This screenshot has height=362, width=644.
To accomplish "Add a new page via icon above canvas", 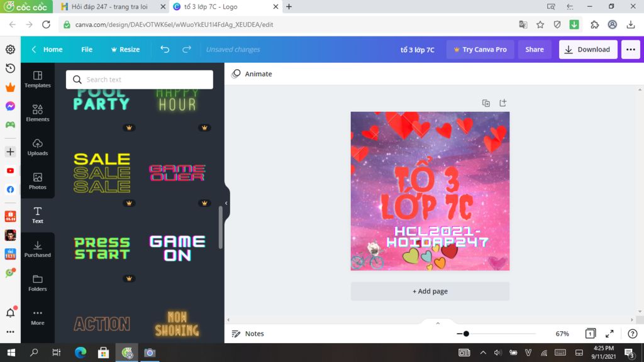I will (502, 103).
